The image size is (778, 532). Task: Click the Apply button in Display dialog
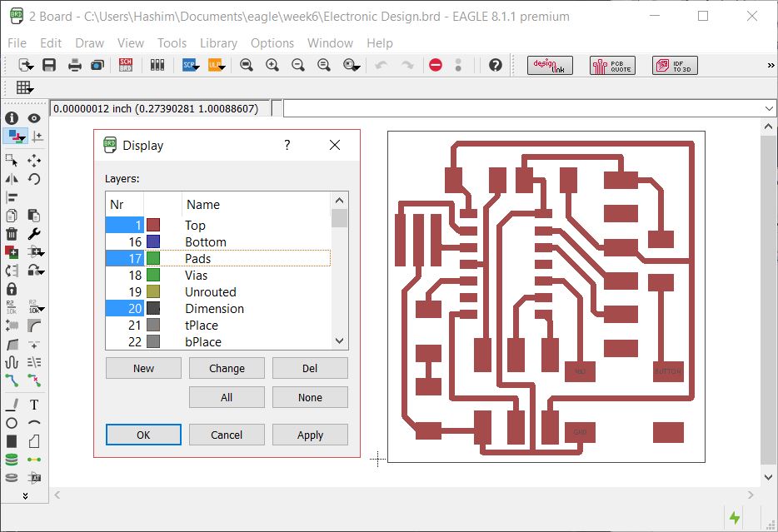tap(310, 435)
